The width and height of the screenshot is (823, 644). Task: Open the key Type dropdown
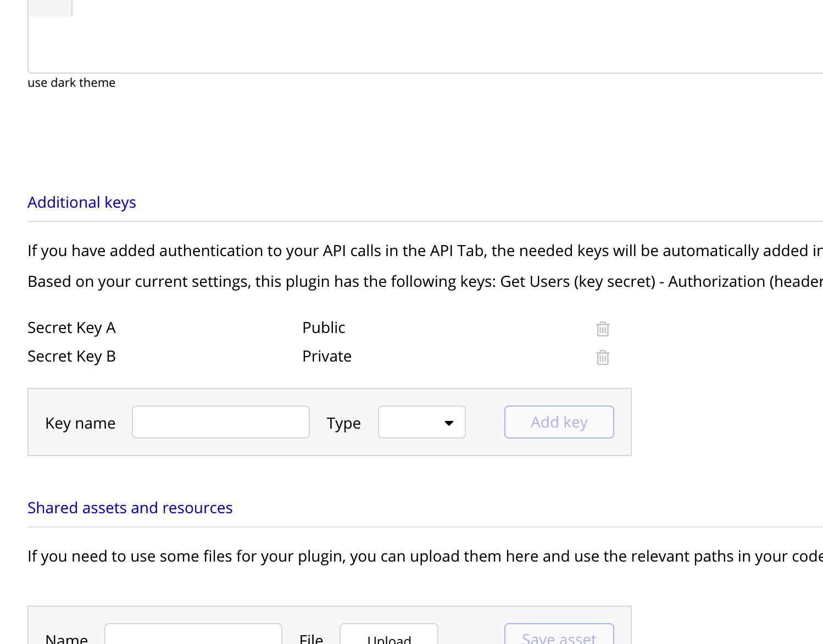421,422
